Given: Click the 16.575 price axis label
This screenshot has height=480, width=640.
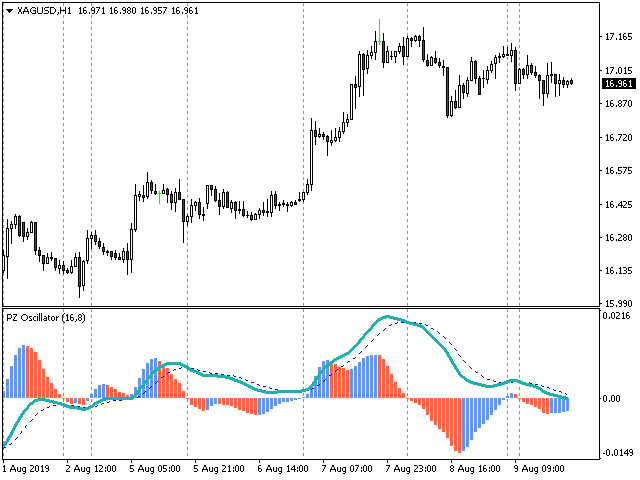Looking at the screenshot, I should click(618, 171).
